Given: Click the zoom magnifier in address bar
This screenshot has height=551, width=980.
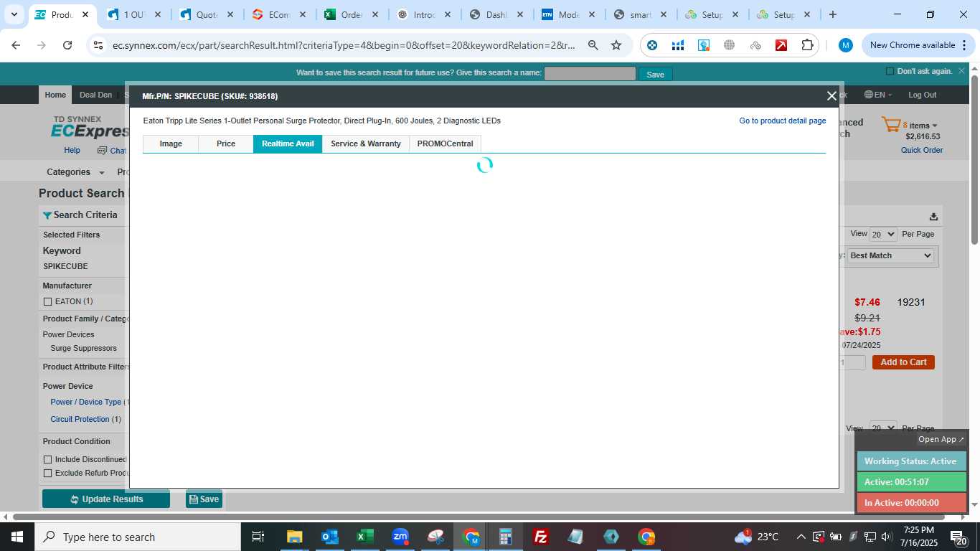Looking at the screenshot, I should pos(593,45).
